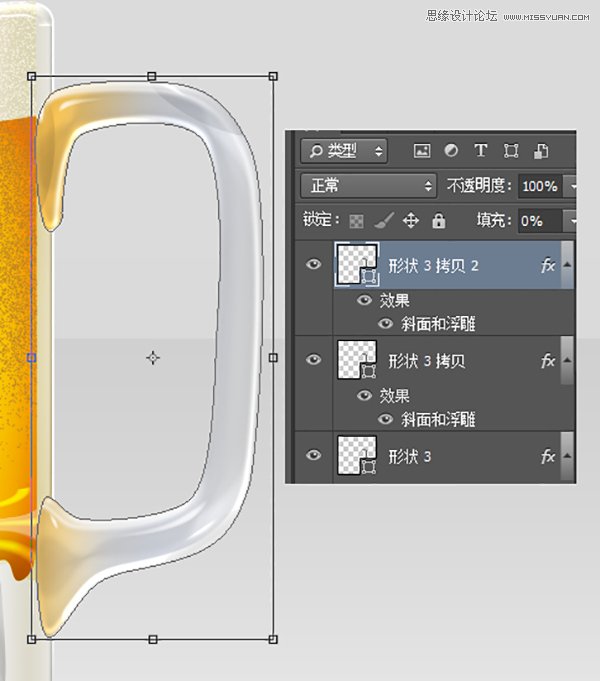Open the 不透明度 slider arrow
The width and height of the screenshot is (600, 681).
570,186
